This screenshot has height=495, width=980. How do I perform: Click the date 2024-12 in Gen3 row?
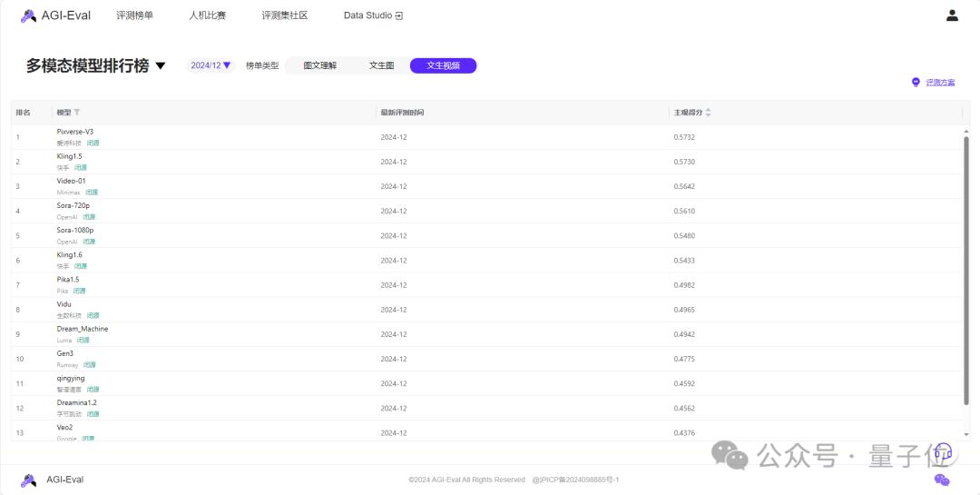tap(394, 359)
